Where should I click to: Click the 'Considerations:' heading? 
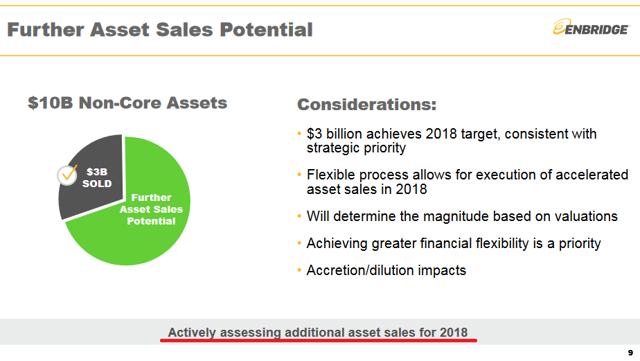[367, 105]
